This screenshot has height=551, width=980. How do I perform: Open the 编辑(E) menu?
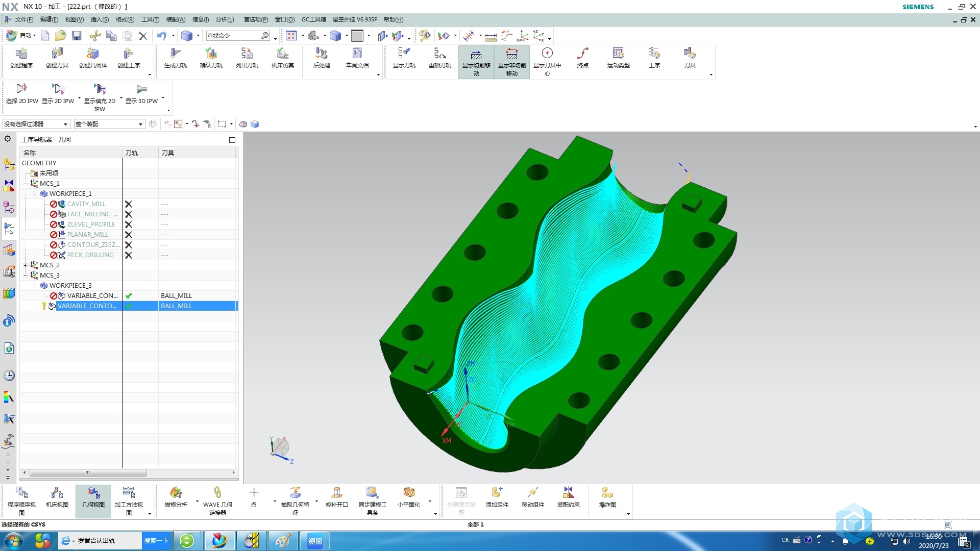pos(49,19)
